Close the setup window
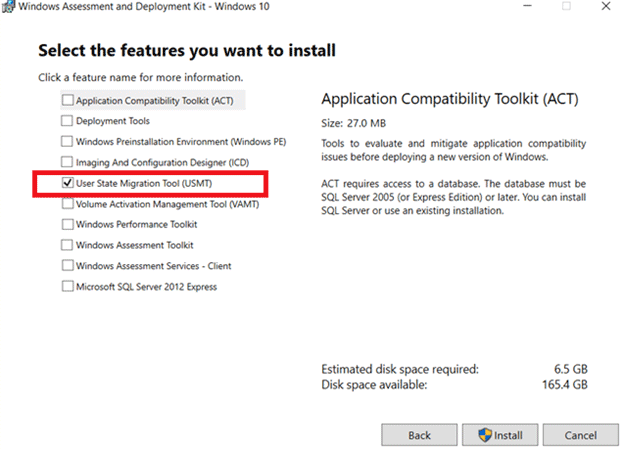The height and width of the screenshot is (450, 620). [606, 6]
